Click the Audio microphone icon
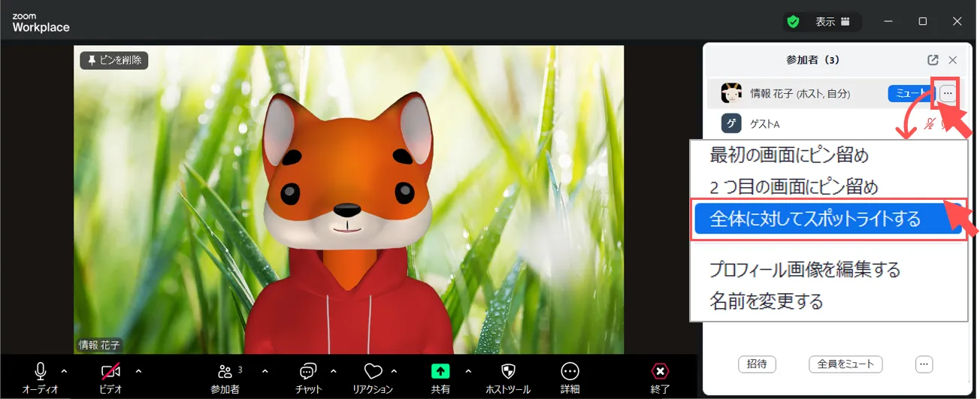 pyautogui.click(x=41, y=371)
